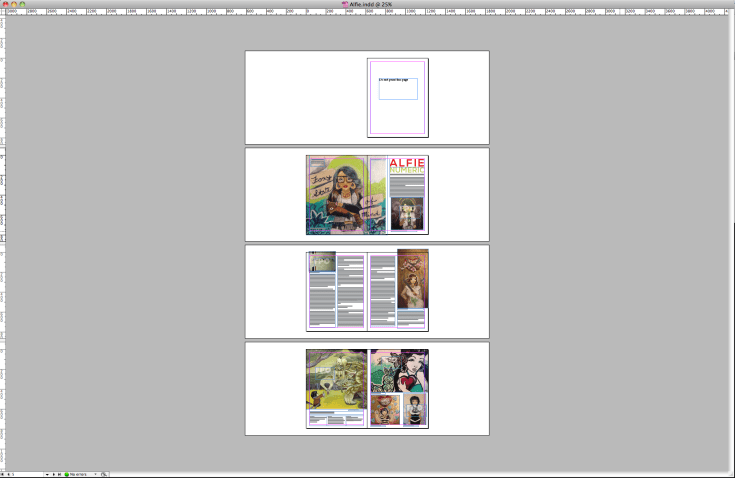Click the green preflight status indicator
Viewport: 735px width, 478px height.
click(67, 474)
